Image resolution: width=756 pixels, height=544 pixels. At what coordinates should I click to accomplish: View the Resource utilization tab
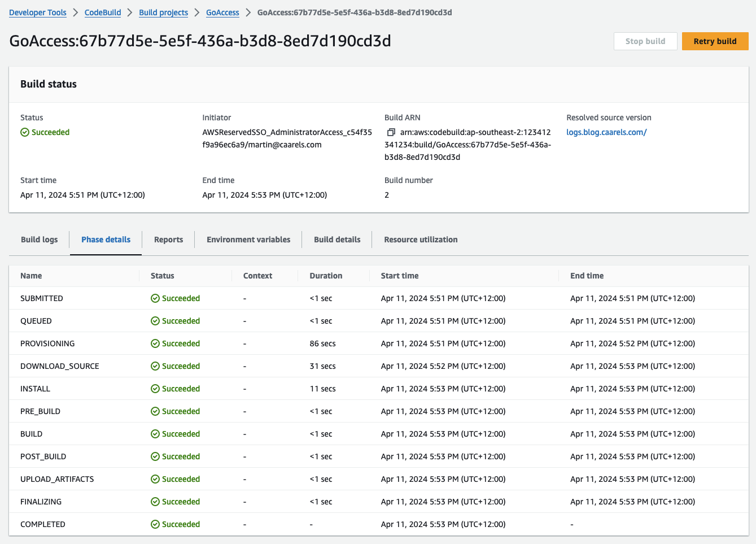[421, 240]
